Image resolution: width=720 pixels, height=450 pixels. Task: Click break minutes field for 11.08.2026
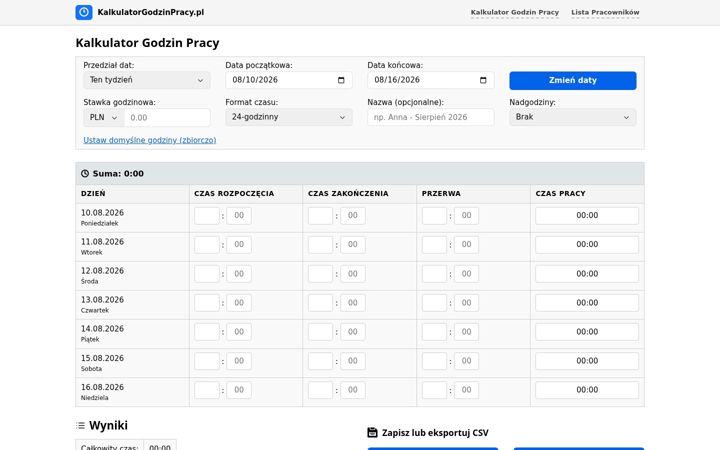point(467,245)
